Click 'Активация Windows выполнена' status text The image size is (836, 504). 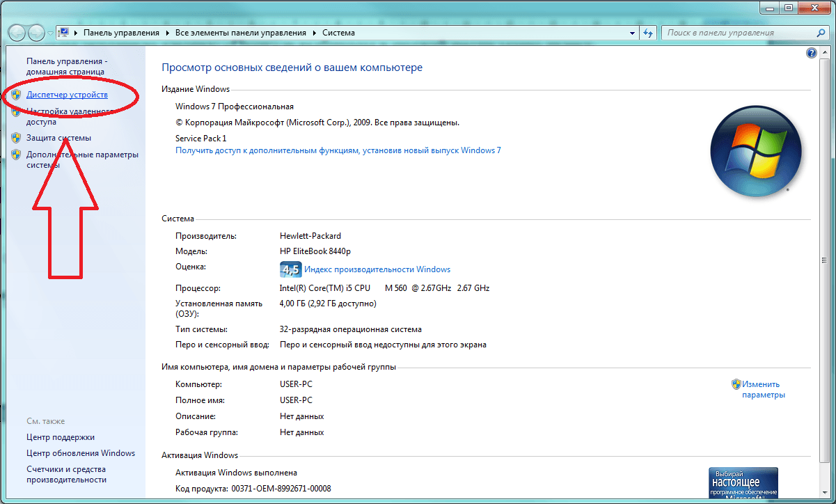(x=236, y=473)
